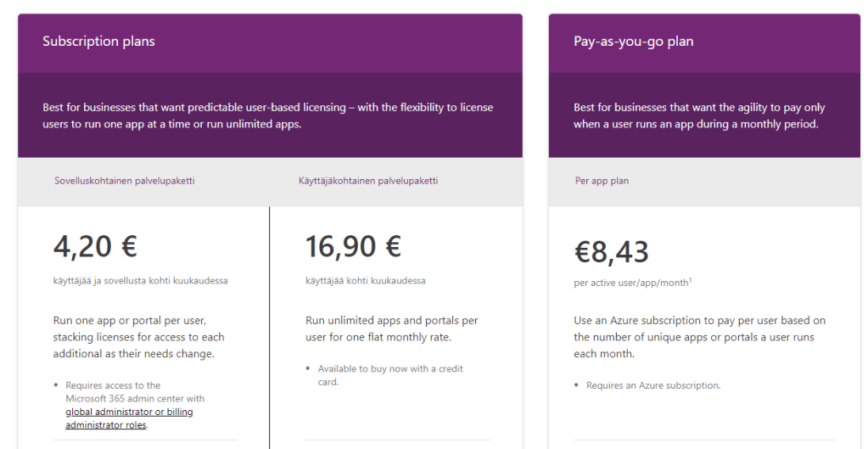Click the Run unlimited apps and portals paragraph

[x=391, y=328]
